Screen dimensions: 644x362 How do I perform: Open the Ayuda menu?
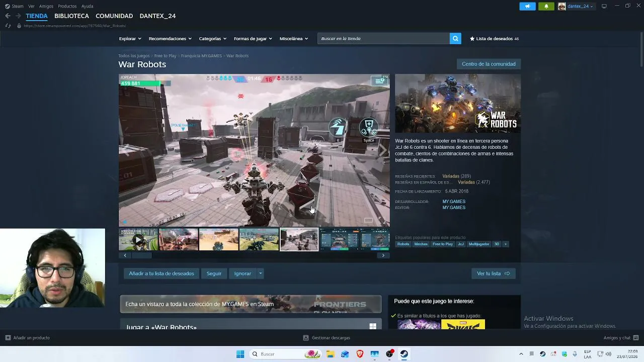pyautogui.click(x=87, y=7)
